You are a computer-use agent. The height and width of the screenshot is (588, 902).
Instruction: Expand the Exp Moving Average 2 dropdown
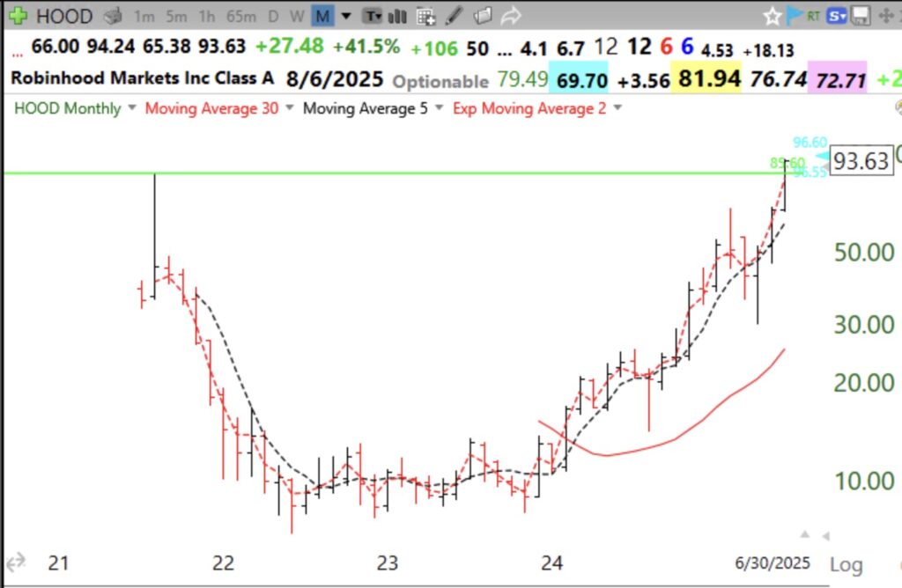pyautogui.click(x=617, y=107)
